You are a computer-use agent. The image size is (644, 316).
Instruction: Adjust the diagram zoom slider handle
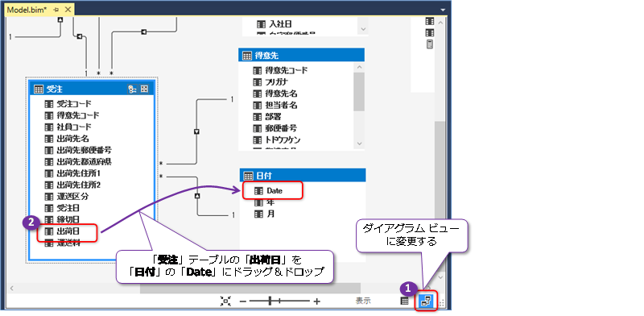coord(270,301)
